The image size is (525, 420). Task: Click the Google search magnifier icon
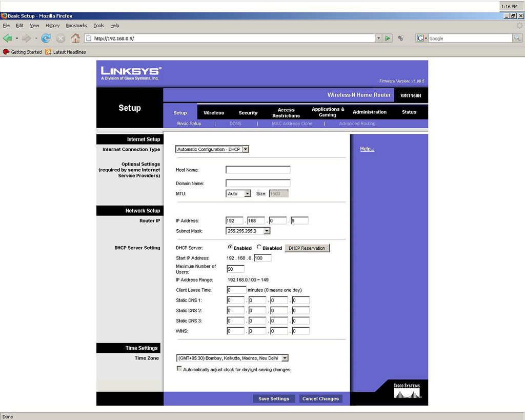(x=517, y=38)
